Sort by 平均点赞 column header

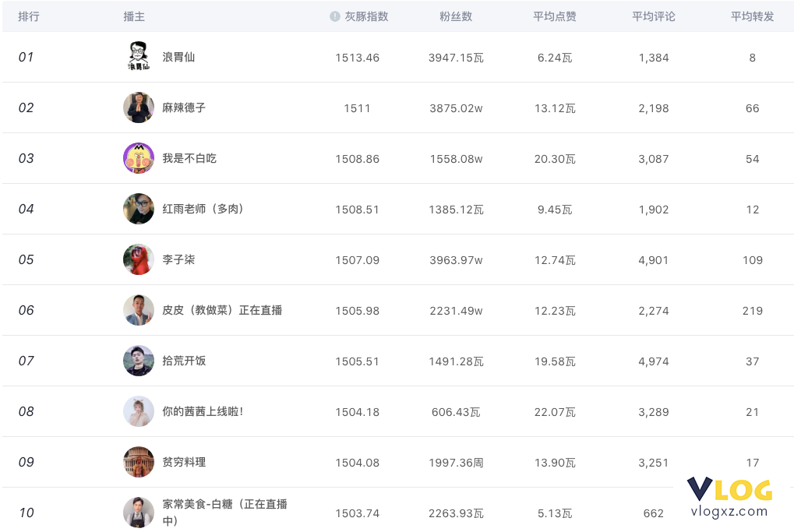click(555, 16)
